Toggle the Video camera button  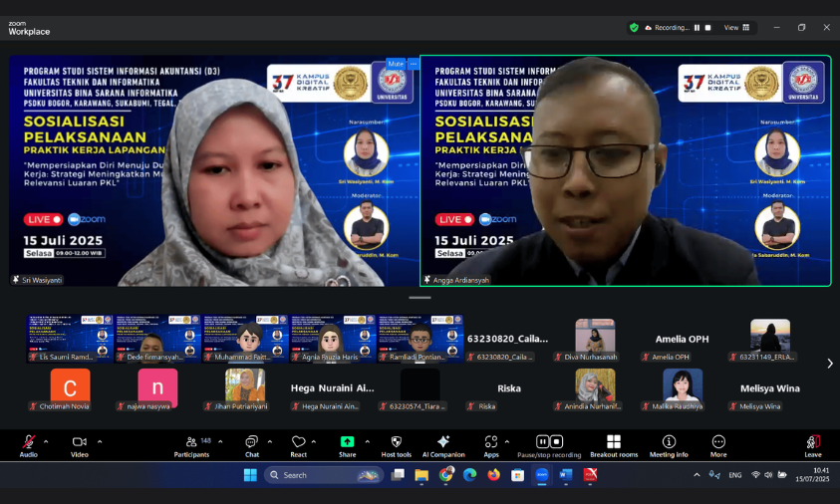pos(80,445)
